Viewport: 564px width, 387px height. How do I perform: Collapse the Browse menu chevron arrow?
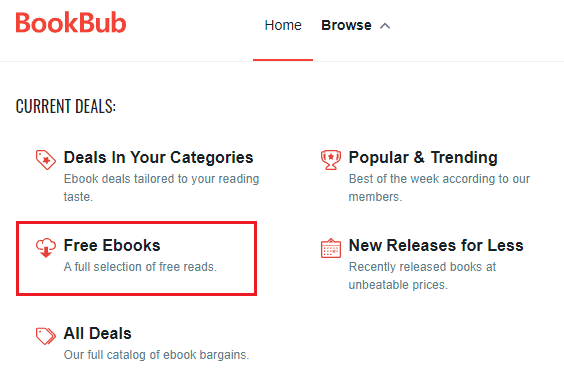click(x=385, y=26)
